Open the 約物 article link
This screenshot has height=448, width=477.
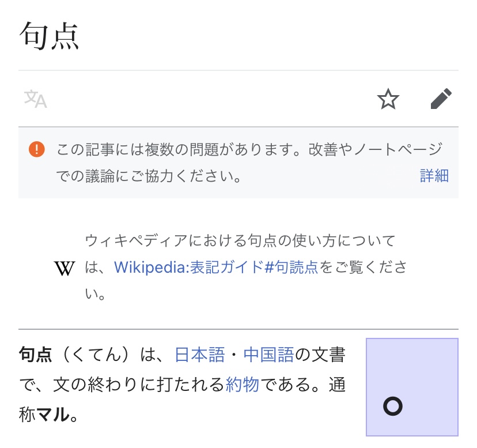242,385
